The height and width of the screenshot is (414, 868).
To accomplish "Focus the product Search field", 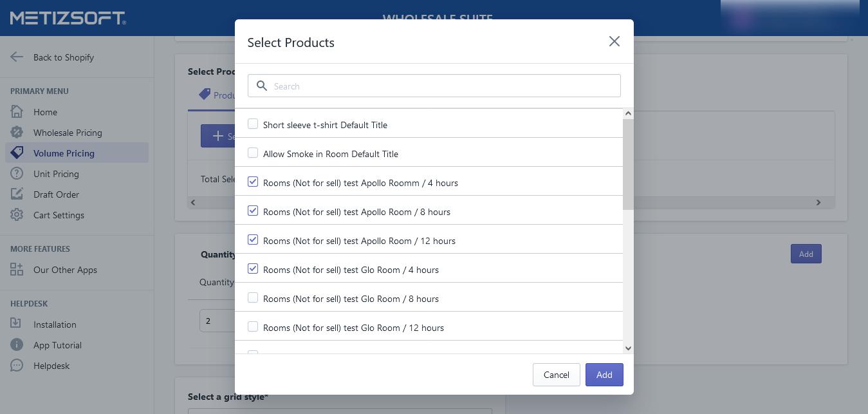I will [x=444, y=86].
